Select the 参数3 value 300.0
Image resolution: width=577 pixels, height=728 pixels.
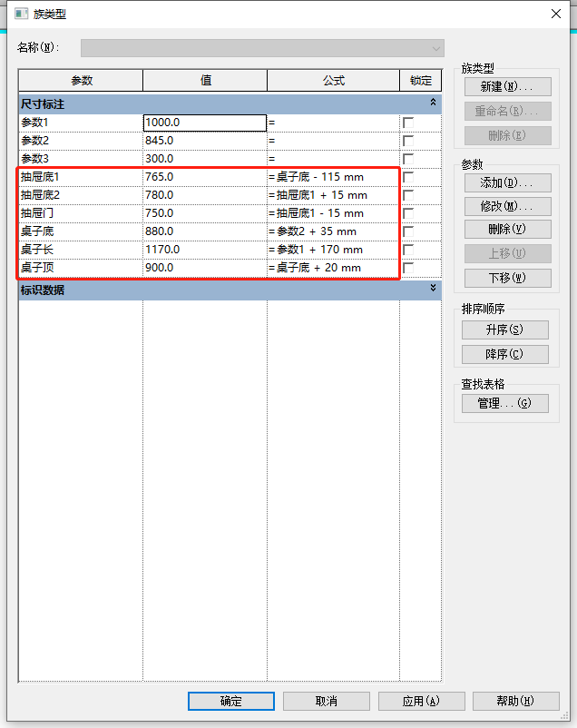point(205,159)
